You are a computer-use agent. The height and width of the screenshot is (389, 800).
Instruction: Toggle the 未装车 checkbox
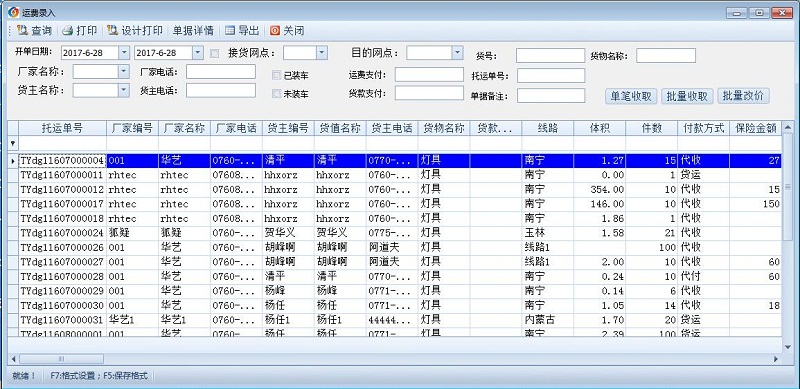click(x=277, y=94)
